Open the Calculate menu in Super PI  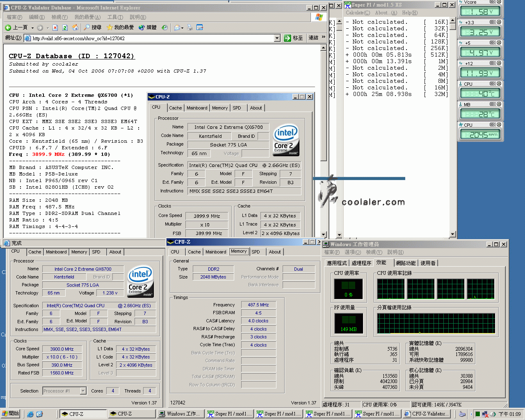tap(358, 13)
